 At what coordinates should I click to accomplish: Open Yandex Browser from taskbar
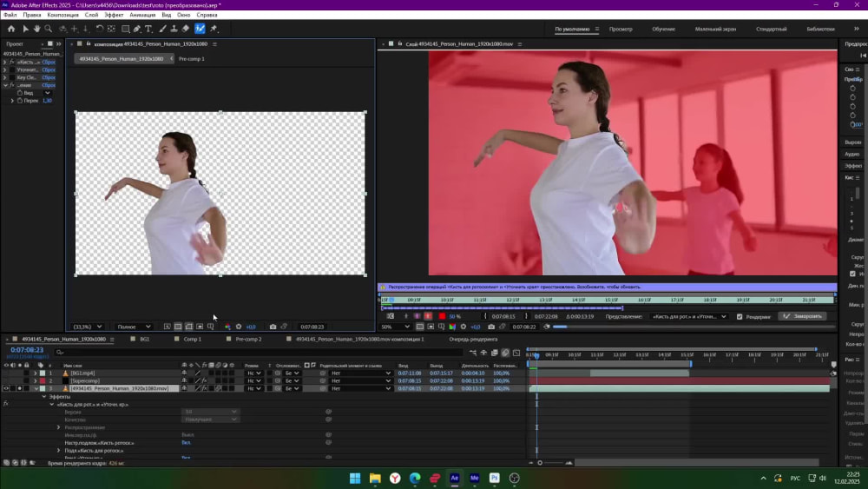click(395, 478)
